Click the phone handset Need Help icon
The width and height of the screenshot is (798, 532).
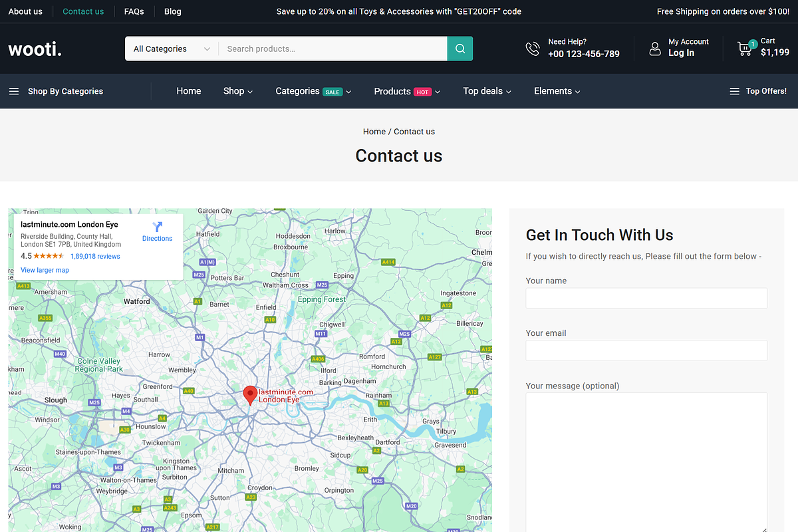[x=533, y=49]
